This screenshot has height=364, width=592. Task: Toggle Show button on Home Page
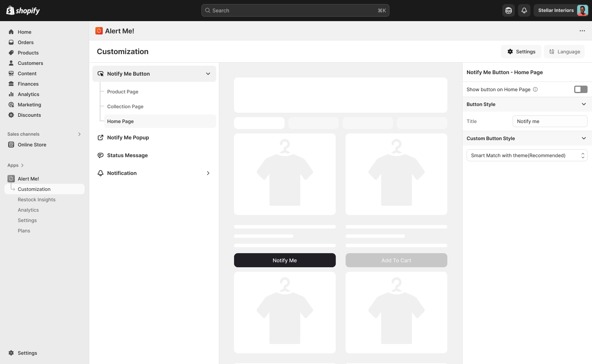tap(581, 89)
